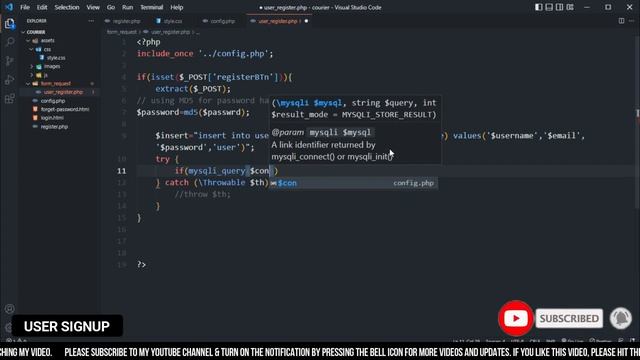Click the md5 function name in code
This screenshot has width=640, height=360.
pos(191,112)
